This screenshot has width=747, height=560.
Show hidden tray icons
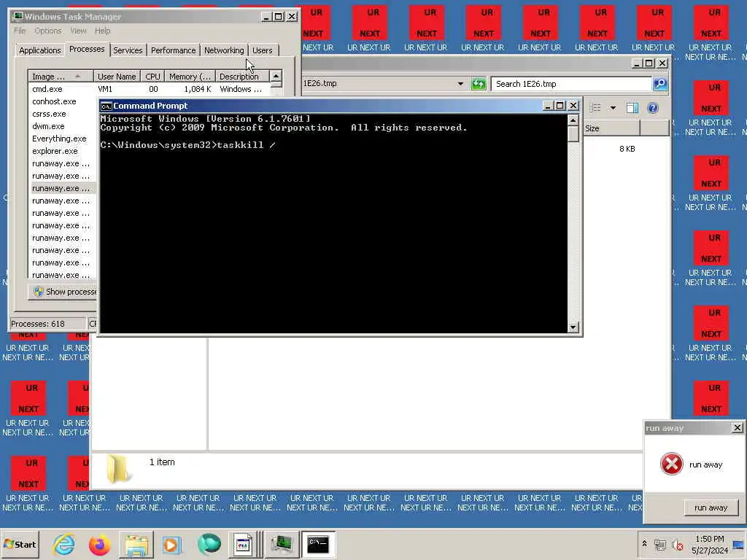point(644,544)
